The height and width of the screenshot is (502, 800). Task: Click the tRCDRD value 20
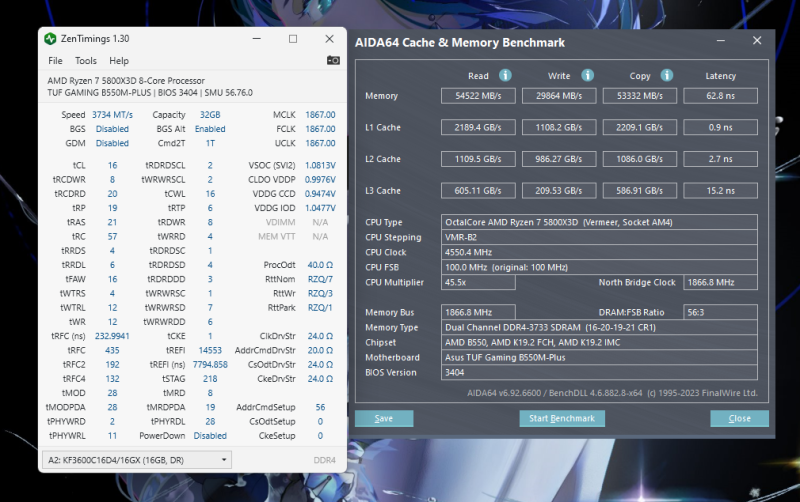click(112, 194)
